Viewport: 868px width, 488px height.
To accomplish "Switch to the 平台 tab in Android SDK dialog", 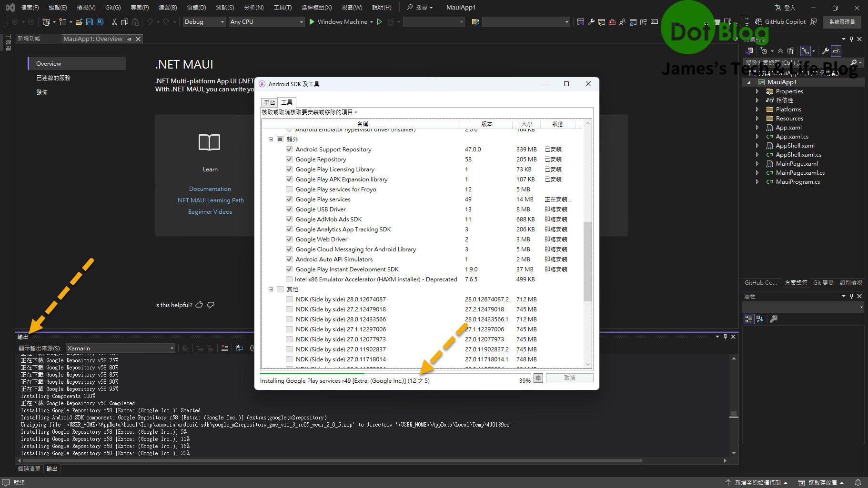I will 269,102.
